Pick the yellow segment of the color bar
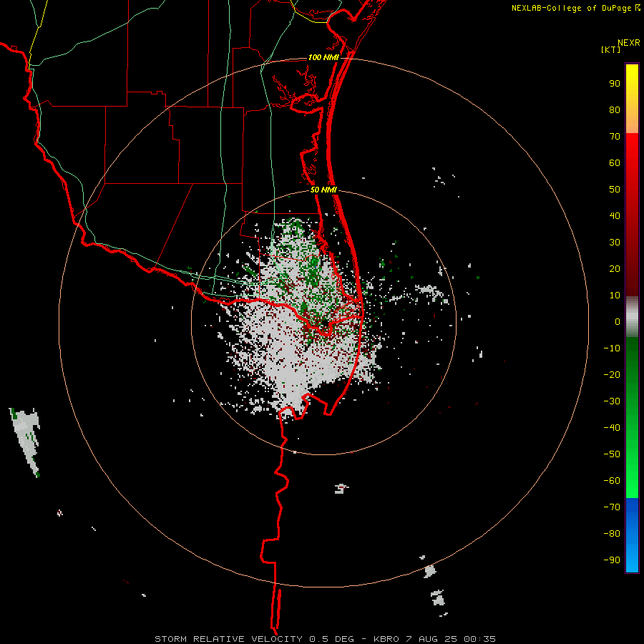 (x=632, y=99)
